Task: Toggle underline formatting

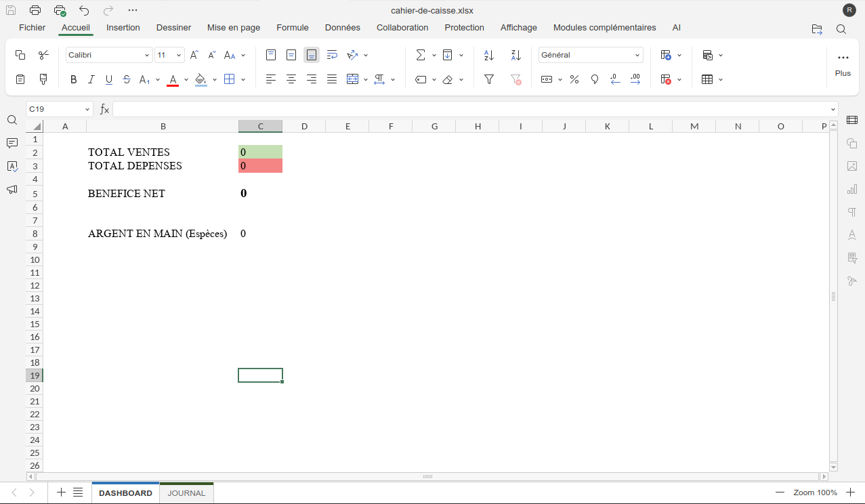Action: [109, 79]
